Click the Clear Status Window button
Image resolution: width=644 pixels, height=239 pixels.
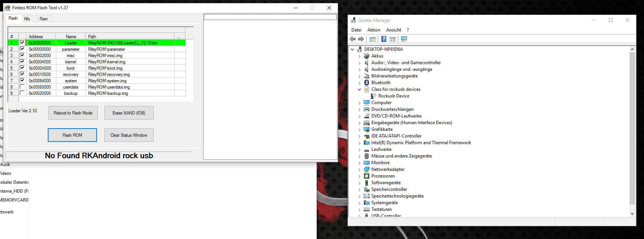129,135
